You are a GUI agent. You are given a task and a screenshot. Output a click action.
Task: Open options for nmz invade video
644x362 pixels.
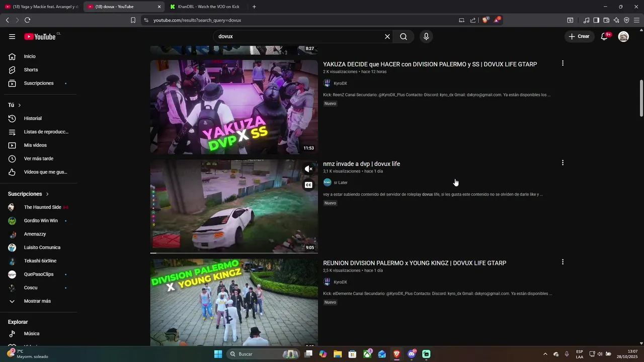click(562, 163)
